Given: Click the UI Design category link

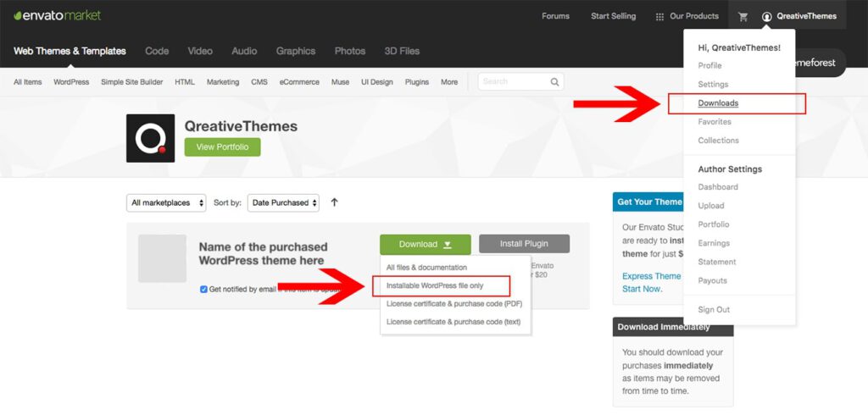Looking at the screenshot, I should coord(377,82).
